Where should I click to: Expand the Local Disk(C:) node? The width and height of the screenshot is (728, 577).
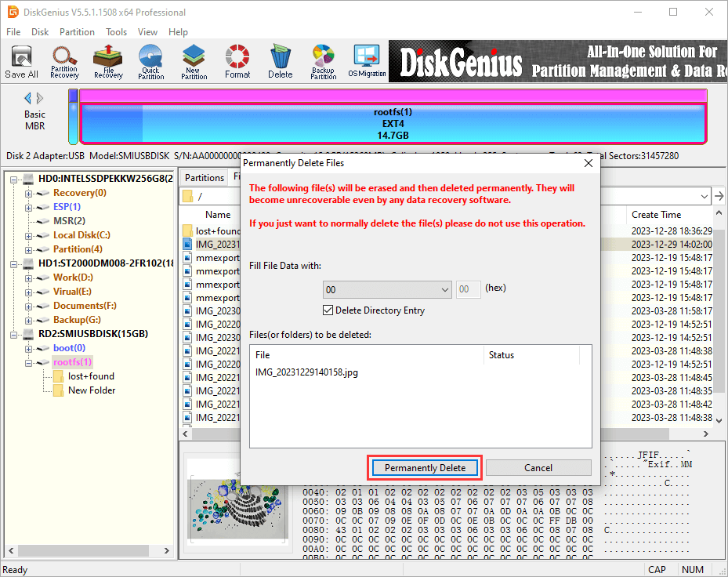tap(28, 235)
